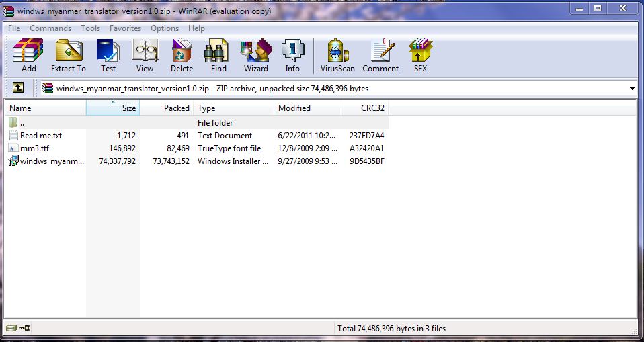Close the WinRAR window
This screenshot has width=644, height=342.
622,9
